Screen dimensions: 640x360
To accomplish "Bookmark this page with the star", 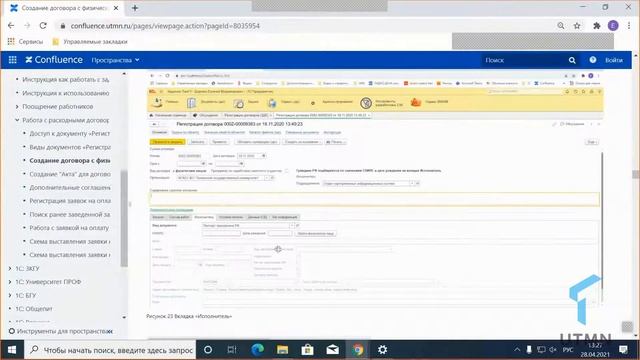I will click(577, 26).
